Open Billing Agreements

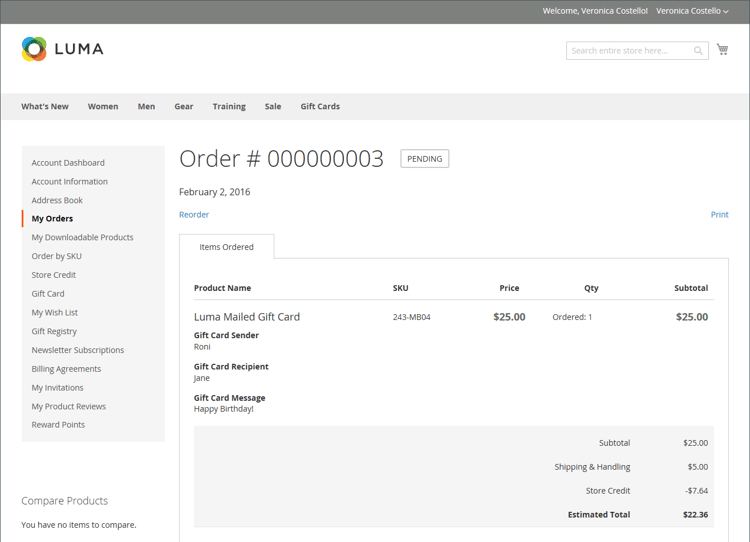pos(66,369)
